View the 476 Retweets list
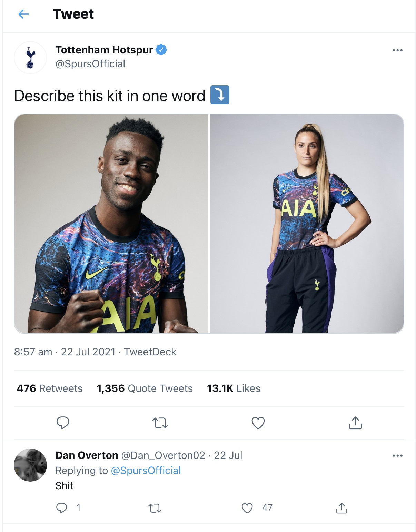This screenshot has height=532, width=416. [x=50, y=388]
